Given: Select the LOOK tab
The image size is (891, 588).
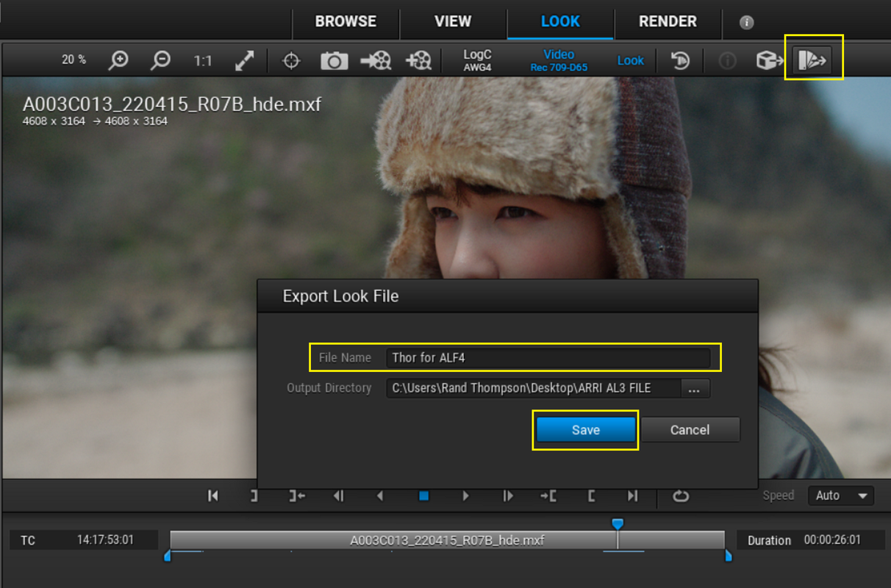Looking at the screenshot, I should [560, 21].
